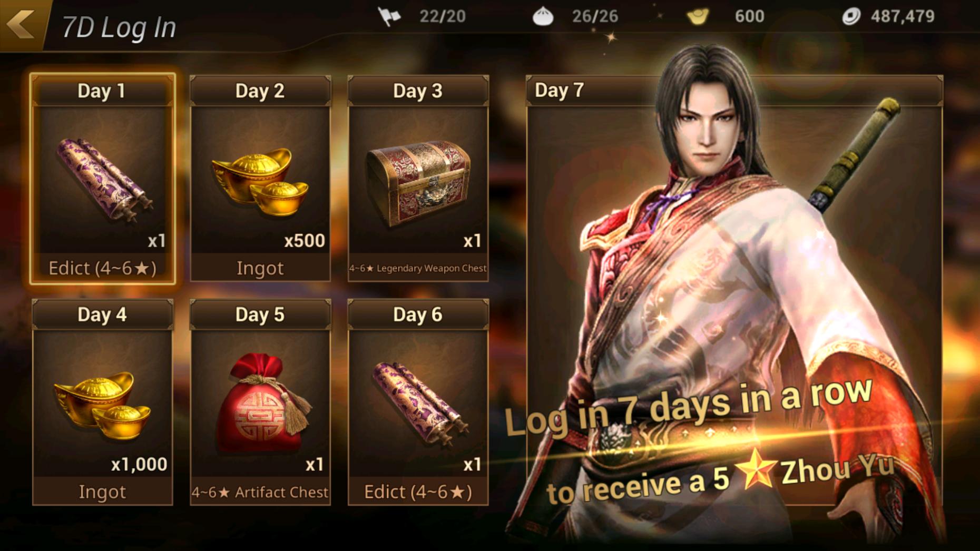
Task: Select the Day 4 gold ingots x1,000
Action: (x=102, y=405)
